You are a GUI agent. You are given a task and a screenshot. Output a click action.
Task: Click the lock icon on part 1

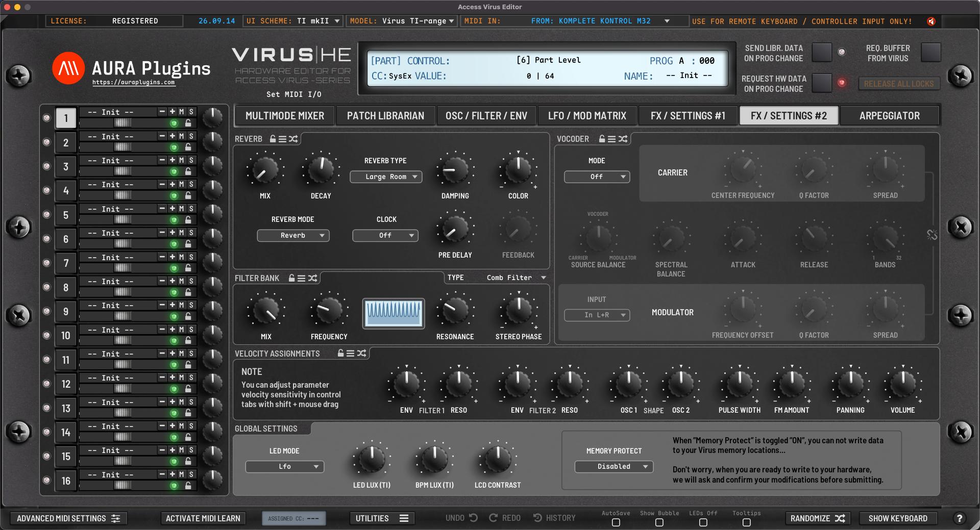pos(188,123)
